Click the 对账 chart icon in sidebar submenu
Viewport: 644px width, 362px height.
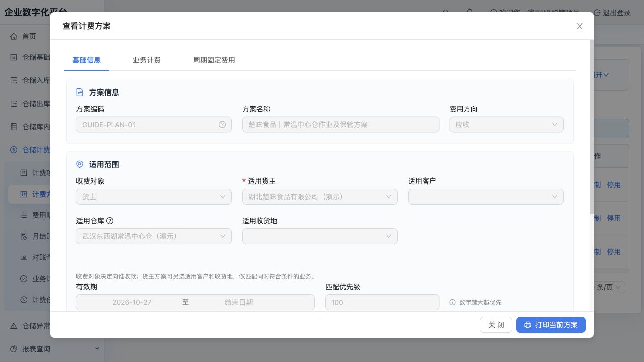pos(24,257)
